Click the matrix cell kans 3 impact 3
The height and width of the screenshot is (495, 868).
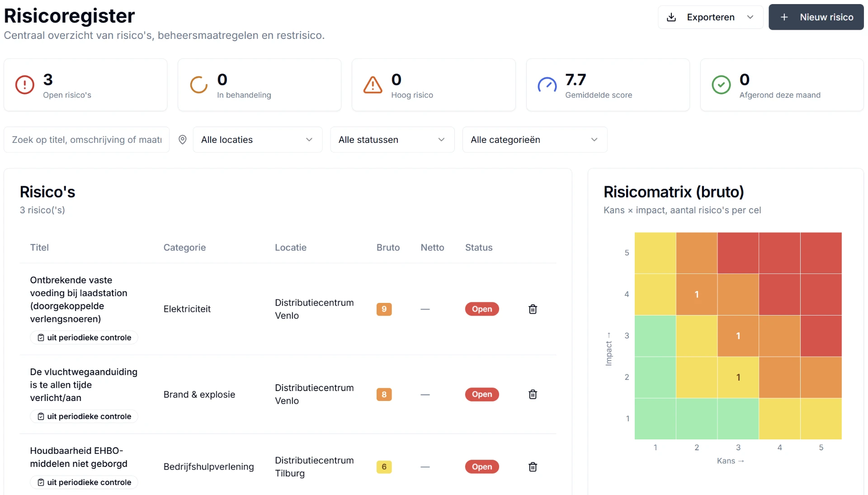tap(738, 336)
